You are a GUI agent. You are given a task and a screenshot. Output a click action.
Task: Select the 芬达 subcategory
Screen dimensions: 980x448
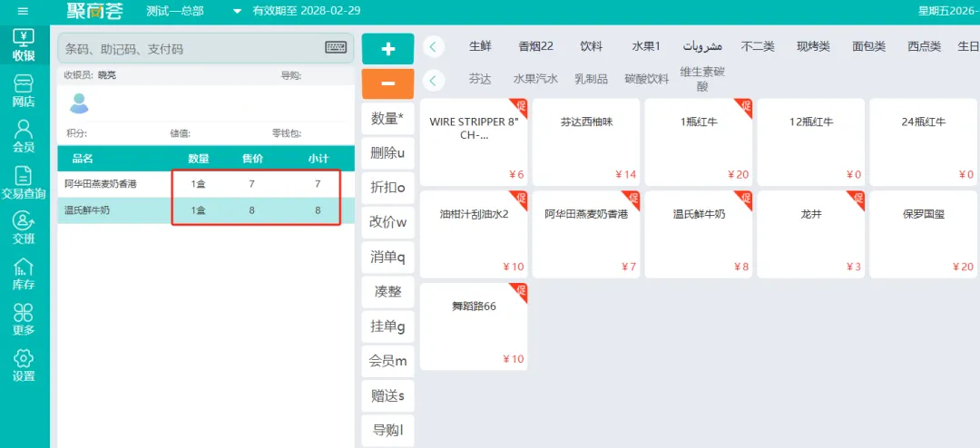click(x=480, y=80)
